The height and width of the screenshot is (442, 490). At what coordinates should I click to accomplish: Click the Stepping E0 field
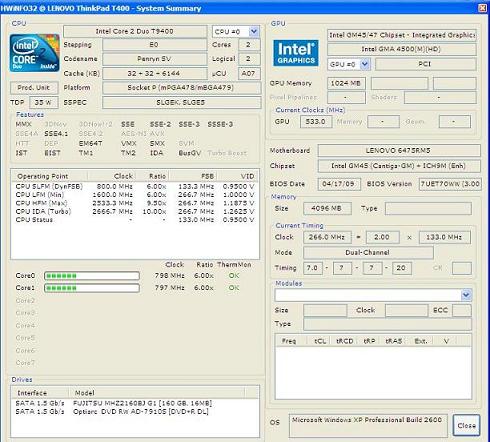click(154, 45)
